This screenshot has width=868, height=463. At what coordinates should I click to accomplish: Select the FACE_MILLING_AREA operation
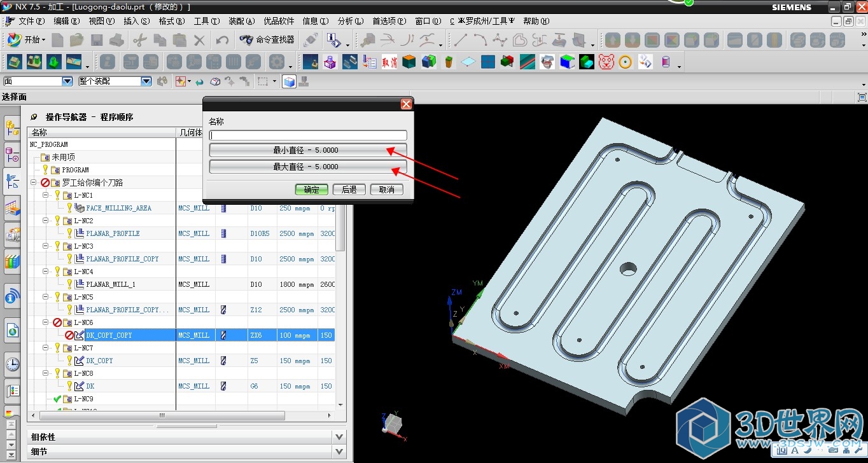tap(118, 208)
